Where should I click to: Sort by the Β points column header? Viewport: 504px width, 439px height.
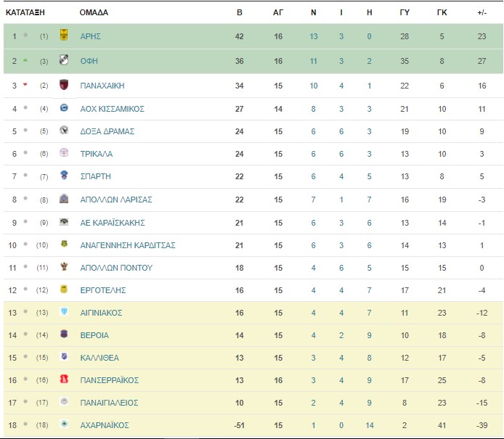[x=239, y=12]
